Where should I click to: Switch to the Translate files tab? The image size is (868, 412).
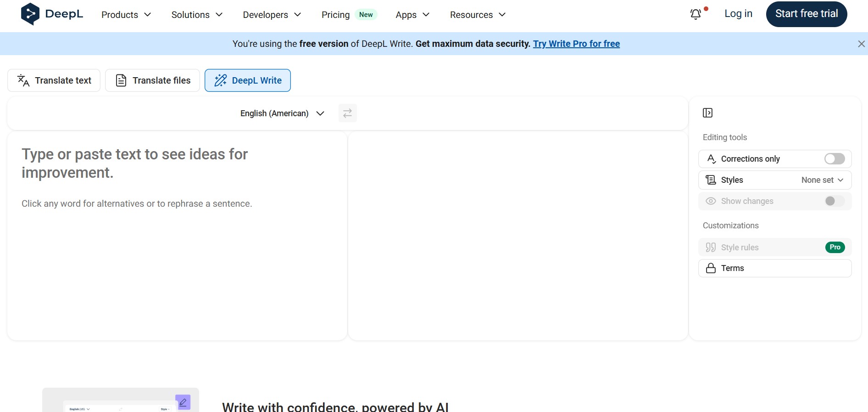point(152,80)
